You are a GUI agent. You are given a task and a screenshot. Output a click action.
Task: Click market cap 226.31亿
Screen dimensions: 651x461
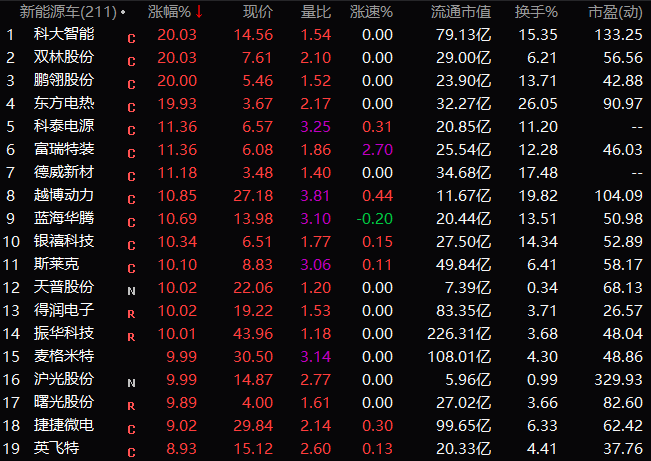(x=459, y=333)
